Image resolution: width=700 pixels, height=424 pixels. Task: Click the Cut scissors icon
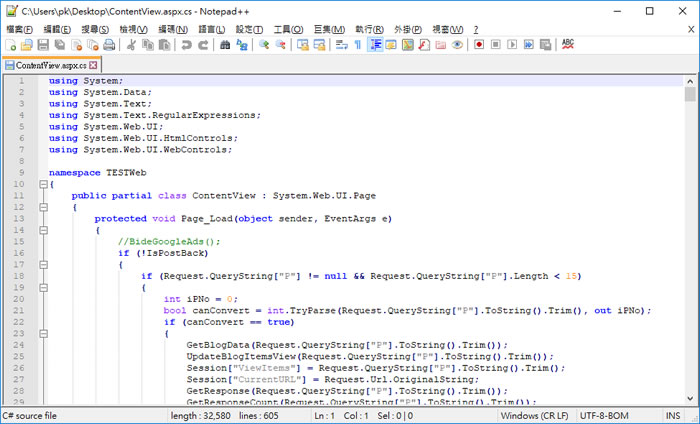pos(130,45)
